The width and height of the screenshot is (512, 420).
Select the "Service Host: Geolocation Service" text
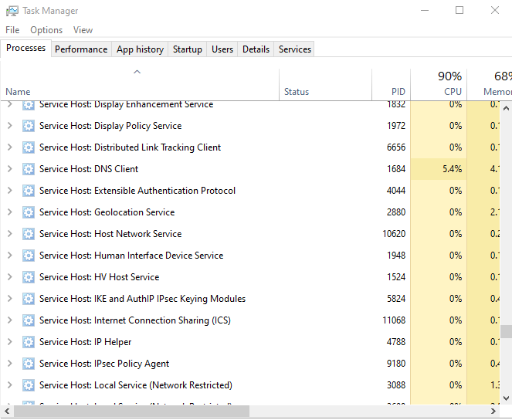coord(107,212)
